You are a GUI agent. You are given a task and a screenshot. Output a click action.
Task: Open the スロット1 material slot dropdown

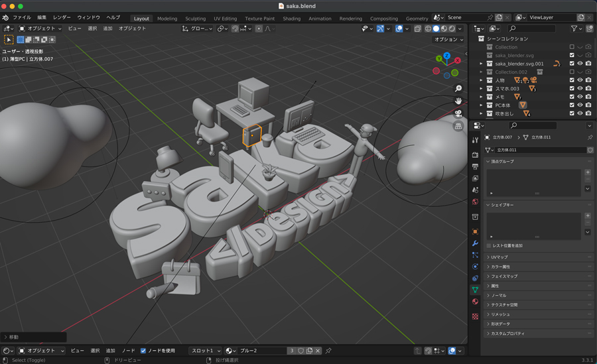(205, 351)
